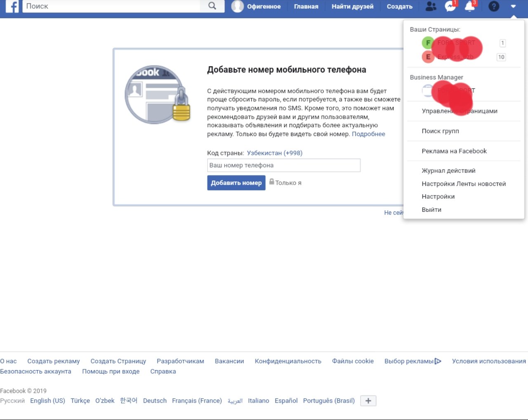Switch language to Arabic العربية
Image resolution: width=528 pixels, height=420 pixels.
coord(235,401)
